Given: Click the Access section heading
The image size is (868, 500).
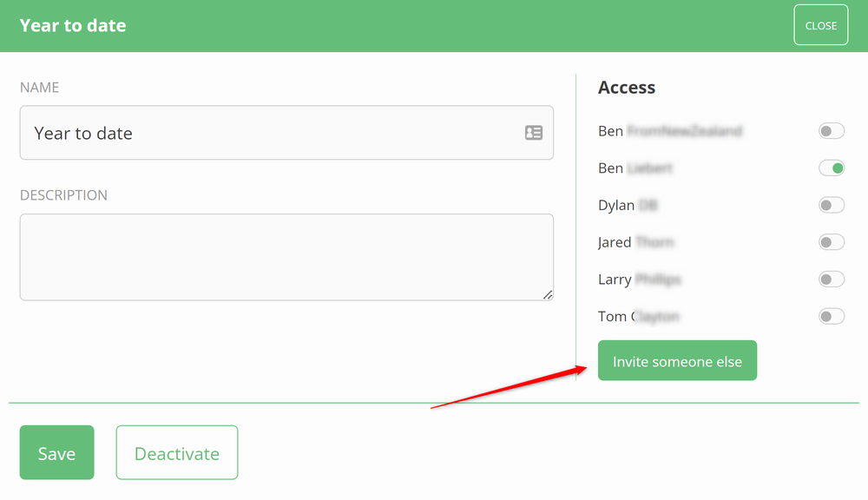Looking at the screenshot, I should [627, 88].
